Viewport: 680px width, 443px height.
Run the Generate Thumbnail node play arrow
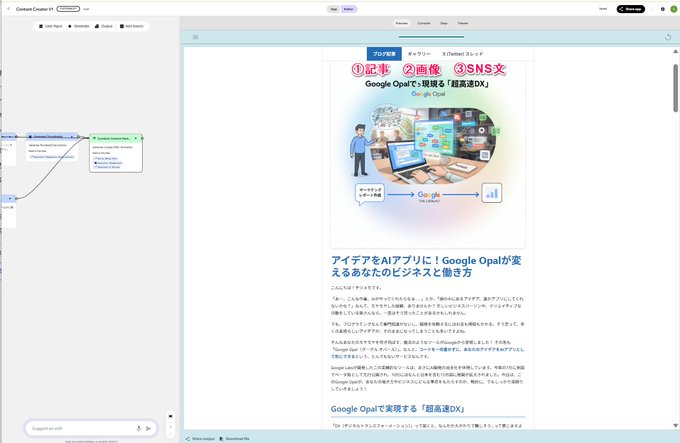[72, 136]
